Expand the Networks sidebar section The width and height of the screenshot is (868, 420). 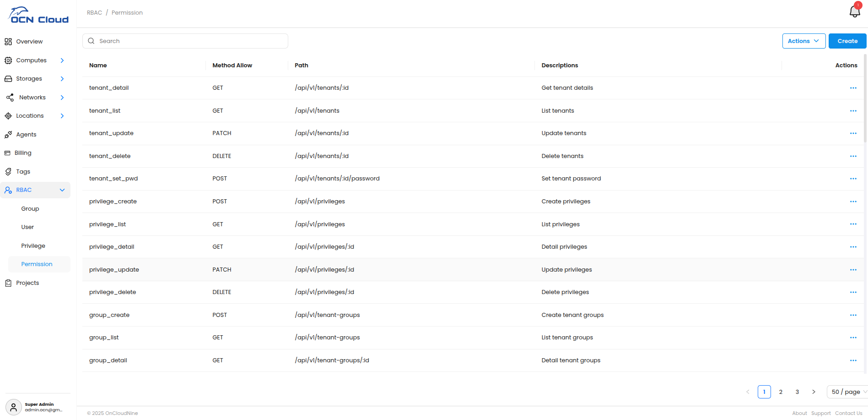pos(62,98)
